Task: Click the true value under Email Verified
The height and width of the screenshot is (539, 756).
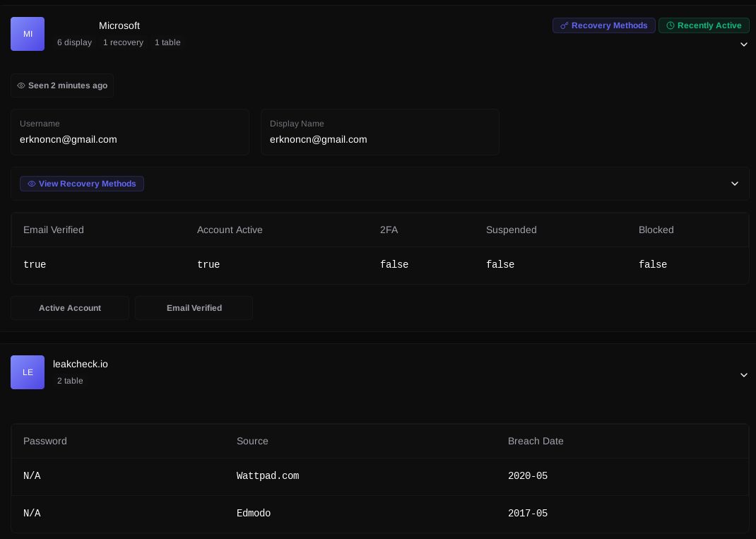Action: click(x=35, y=265)
